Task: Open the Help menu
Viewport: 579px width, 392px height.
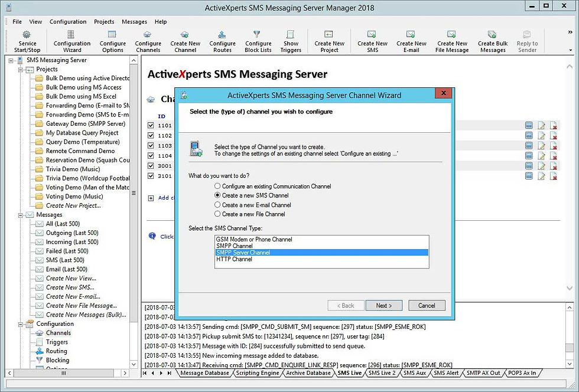Action: point(161,22)
